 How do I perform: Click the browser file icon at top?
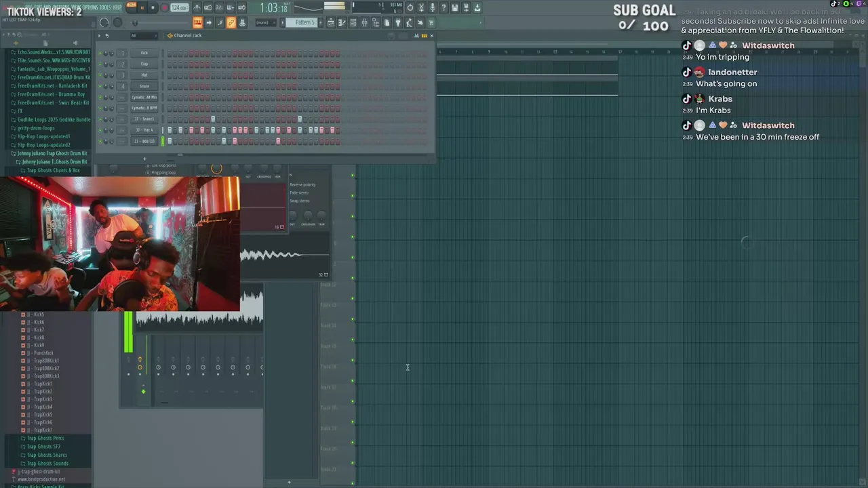coord(45,43)
